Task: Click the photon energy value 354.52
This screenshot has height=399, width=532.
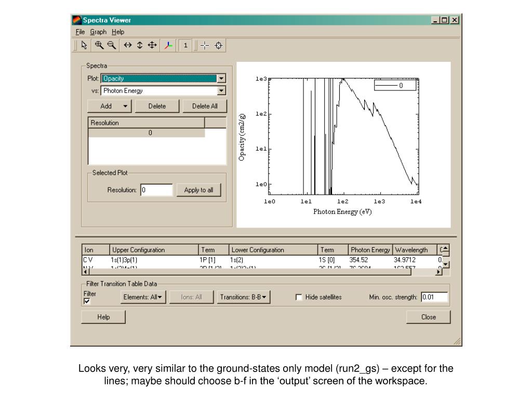Action: tap(358, 260)
